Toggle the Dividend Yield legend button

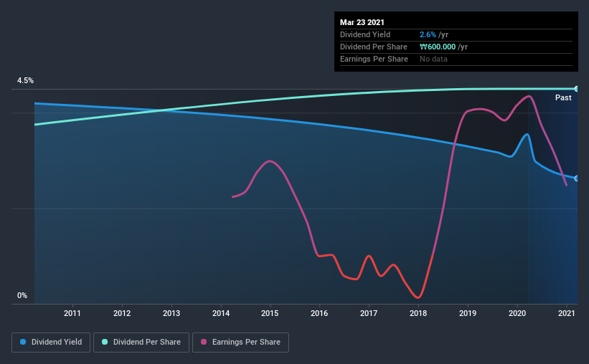[x=51, y=343]
